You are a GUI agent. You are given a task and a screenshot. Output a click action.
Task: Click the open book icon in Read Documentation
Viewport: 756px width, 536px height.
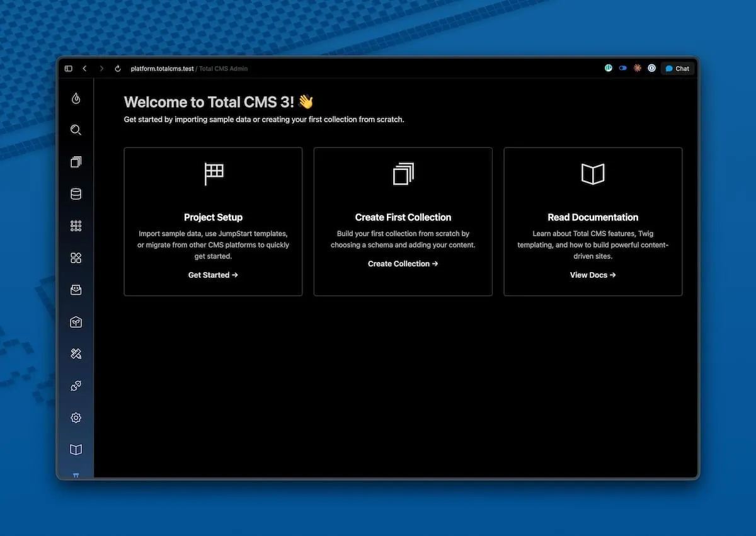point(593,174)
